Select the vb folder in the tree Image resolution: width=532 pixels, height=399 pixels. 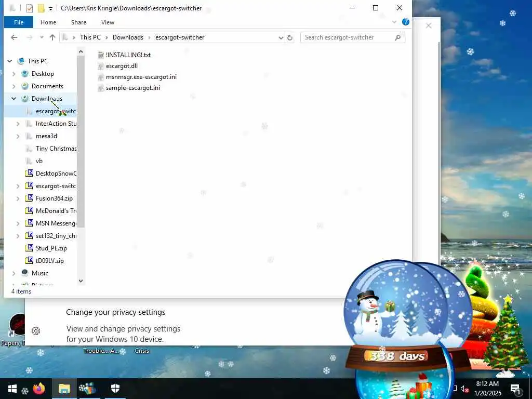(39, 161)
